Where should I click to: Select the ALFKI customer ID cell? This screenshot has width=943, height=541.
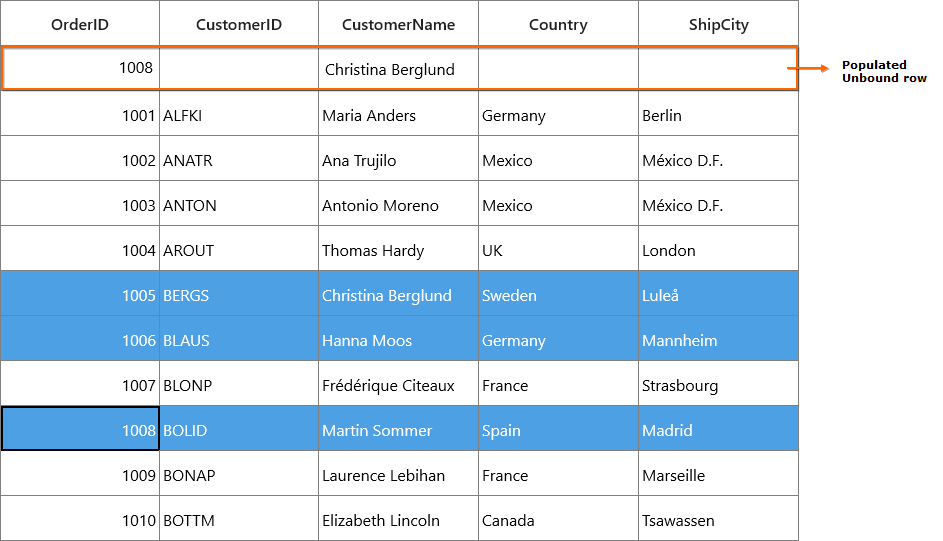click(x=239, y=114)
